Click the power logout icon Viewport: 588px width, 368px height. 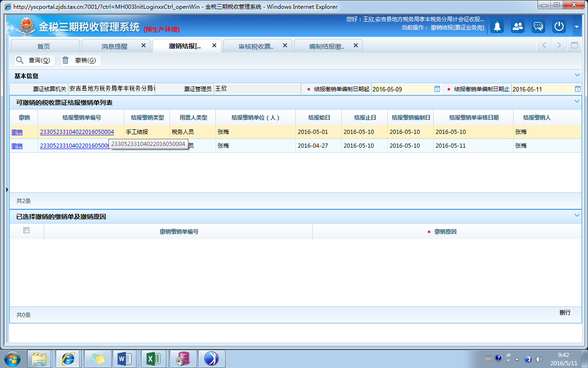click(x=559, y=27)
